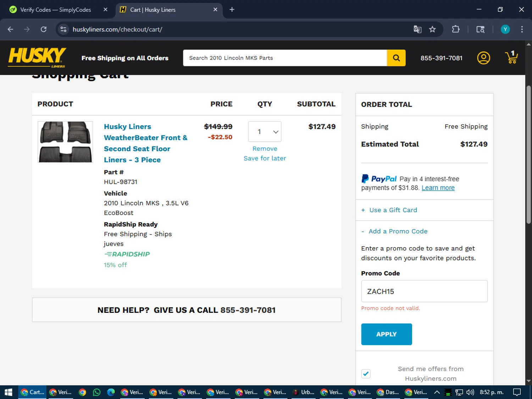This screenshot has width=532, height=399.
Task: Click the yellow search magnifier button
Action: 396,58
